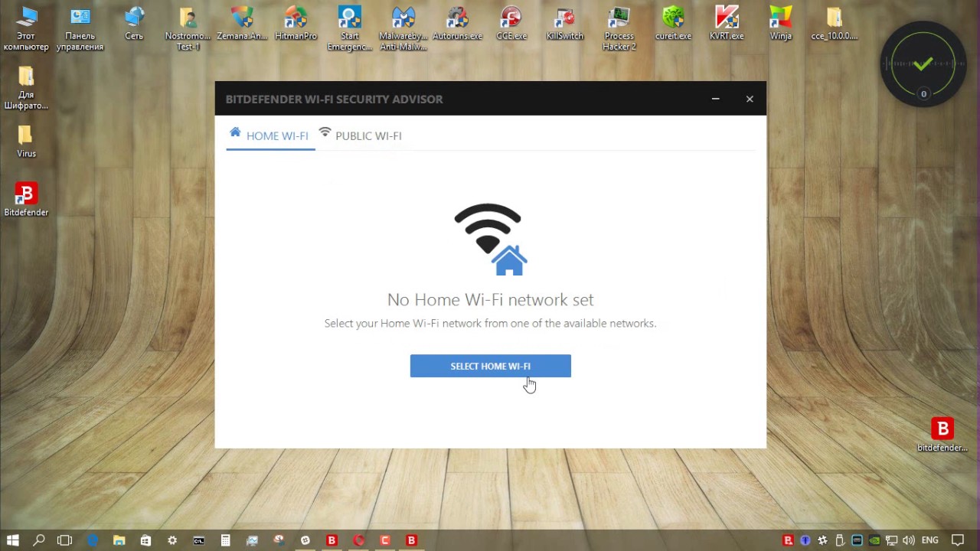Viewport: 980px width, 551px height.
Task: Click the 'Select your Home Wi-Fi network' description text
Action: (490, 323)
